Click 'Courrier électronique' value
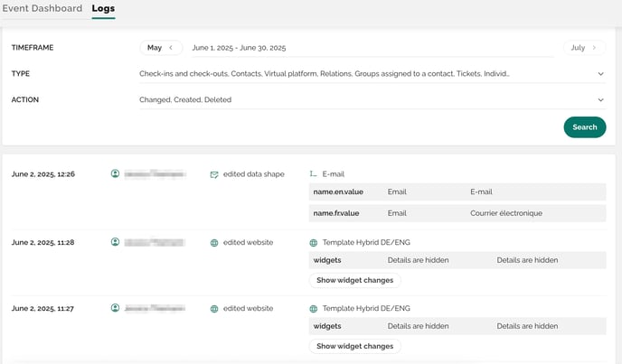Image resolution: width=622 pixels, height=364 pixels. pyautogui.click(x=506, y=213)
